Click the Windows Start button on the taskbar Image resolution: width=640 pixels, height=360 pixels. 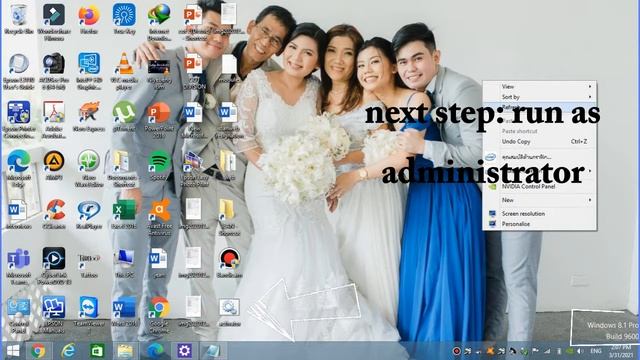pyautogui.click(x=13, y=351)
